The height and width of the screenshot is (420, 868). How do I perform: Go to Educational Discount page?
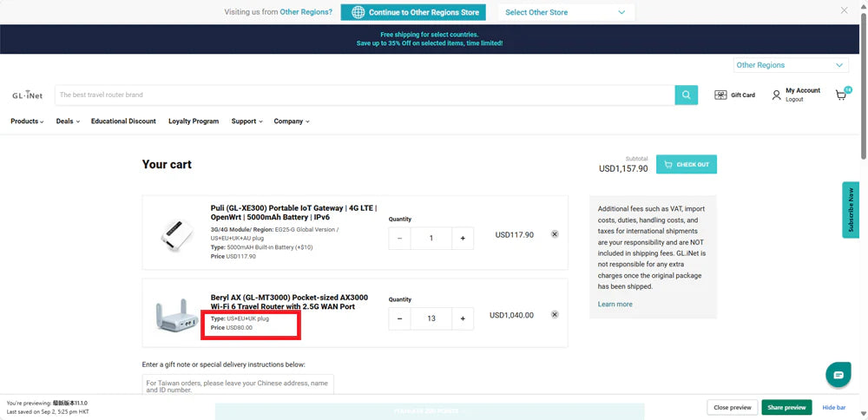123,121
